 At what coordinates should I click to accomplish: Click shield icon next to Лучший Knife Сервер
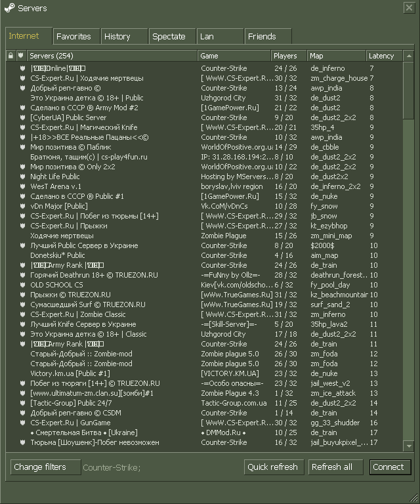tap(22, 324)
